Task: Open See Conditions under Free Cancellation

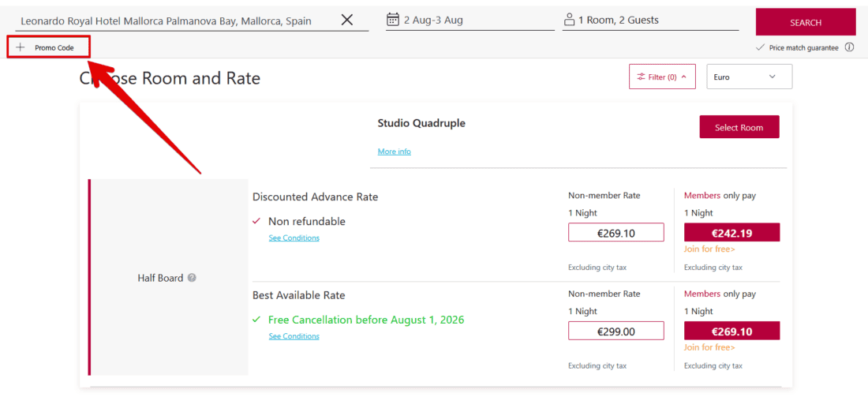Action: [x=294, y=336]
